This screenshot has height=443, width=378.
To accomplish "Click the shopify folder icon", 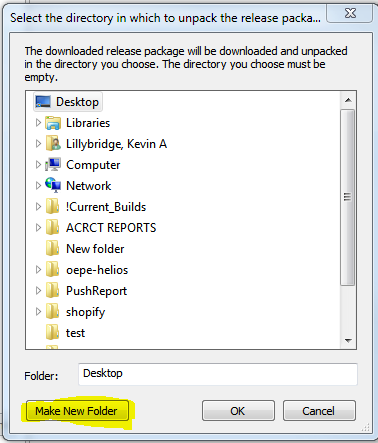I will [x=52, y=312].
